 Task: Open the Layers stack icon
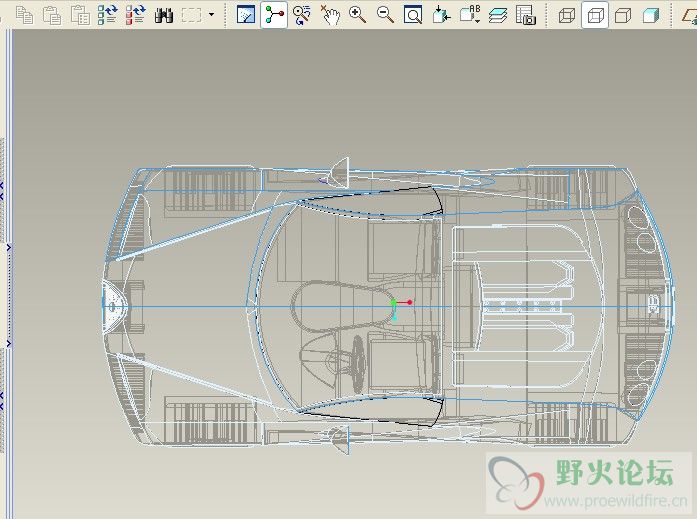(498, 16)
